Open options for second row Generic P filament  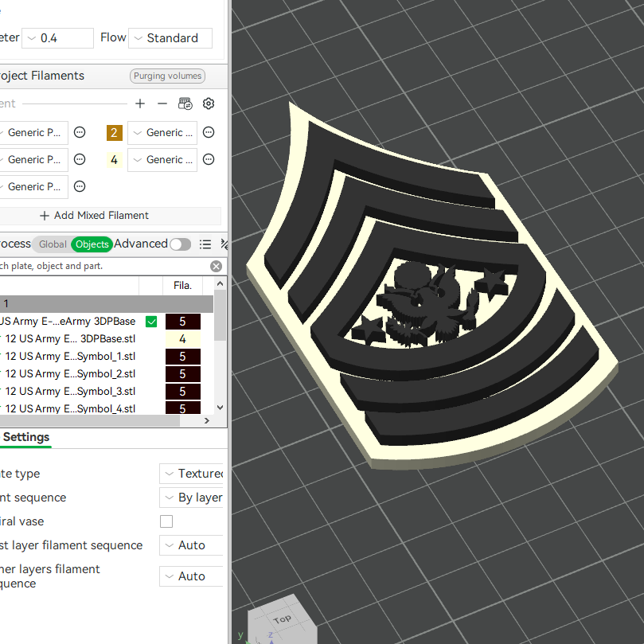pyautogui.click(x=80, y=159)
